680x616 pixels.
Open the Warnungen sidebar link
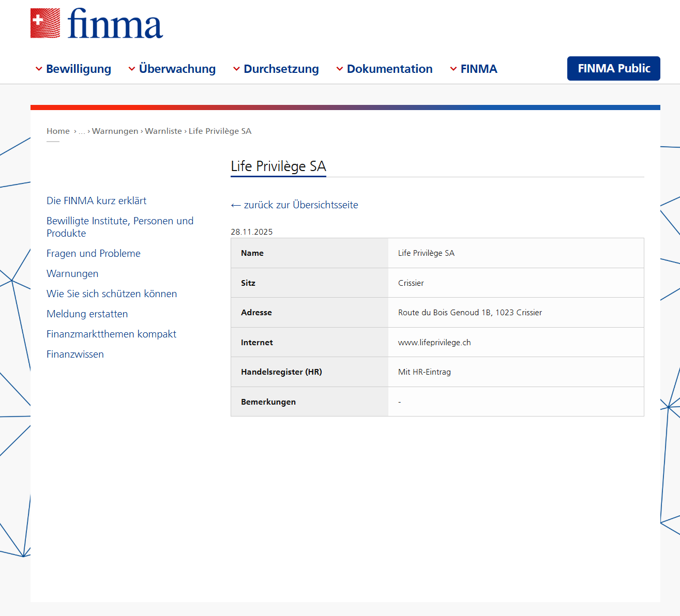click(72, 273)
